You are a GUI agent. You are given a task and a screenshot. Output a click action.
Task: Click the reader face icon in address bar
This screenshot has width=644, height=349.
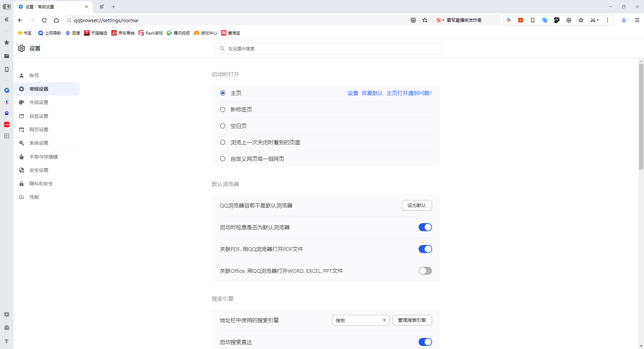pyautogui.click(x=413, y=20)
